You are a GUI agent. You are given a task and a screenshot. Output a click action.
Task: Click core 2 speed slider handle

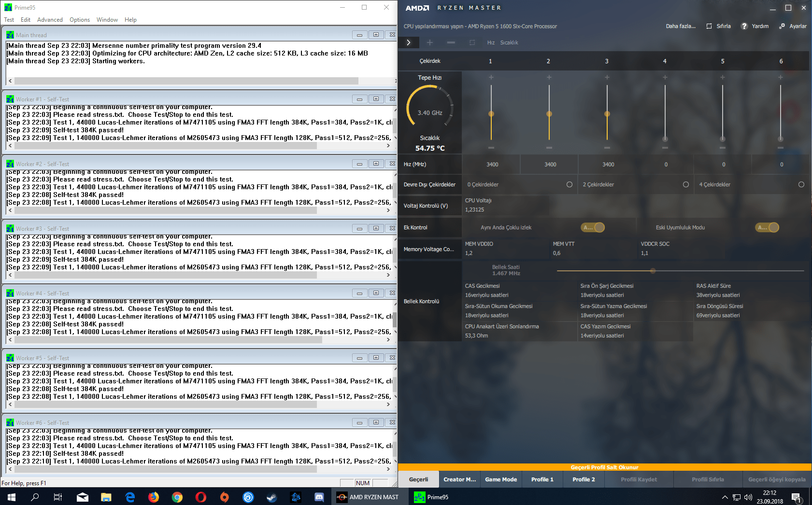point(549,114)
